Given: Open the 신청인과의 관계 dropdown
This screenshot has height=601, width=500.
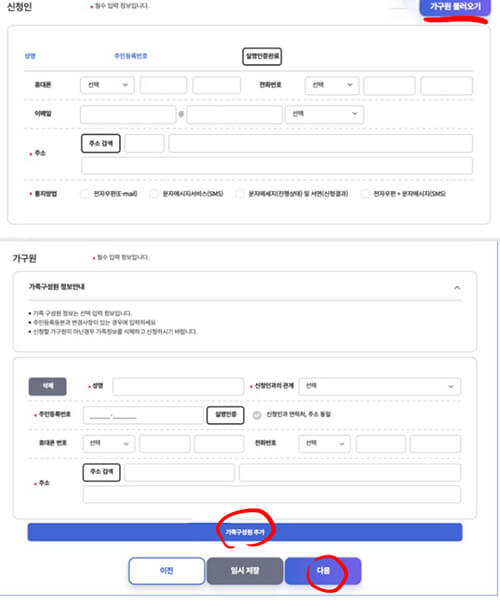Looking at the screenshot, I should tap(380, 386).
